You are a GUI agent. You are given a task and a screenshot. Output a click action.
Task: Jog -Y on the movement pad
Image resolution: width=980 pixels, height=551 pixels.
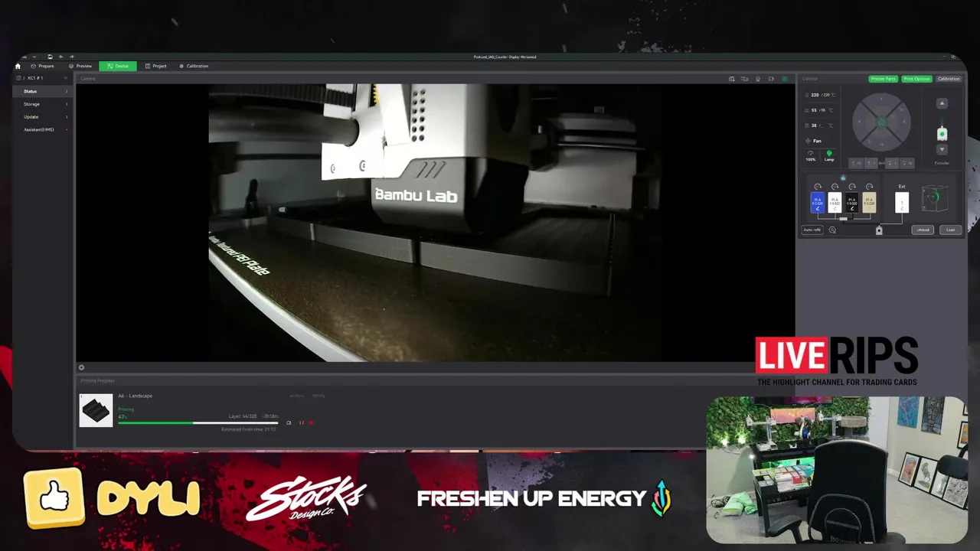pyautogui.click(x=881, y=144)
